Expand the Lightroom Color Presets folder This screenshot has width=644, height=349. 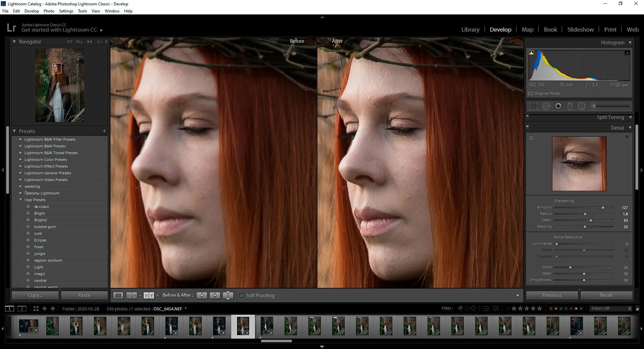[21, 160]
